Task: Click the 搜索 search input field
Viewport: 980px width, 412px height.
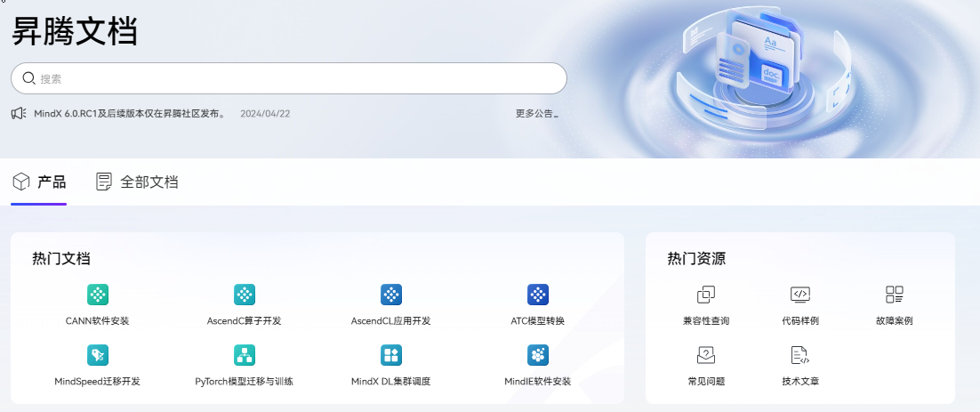Action: tap(289, 78)
